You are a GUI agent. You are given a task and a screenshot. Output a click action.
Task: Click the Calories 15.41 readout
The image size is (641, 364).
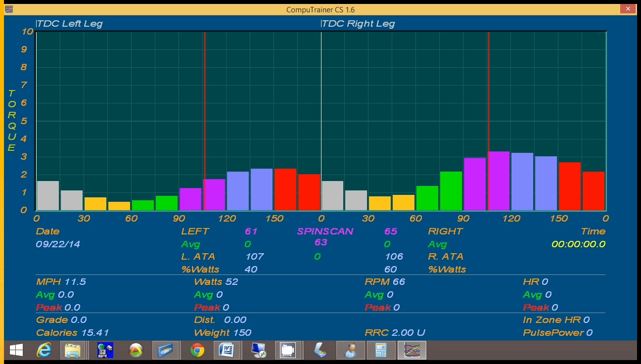pyautogui.click(x=72, y=333)
